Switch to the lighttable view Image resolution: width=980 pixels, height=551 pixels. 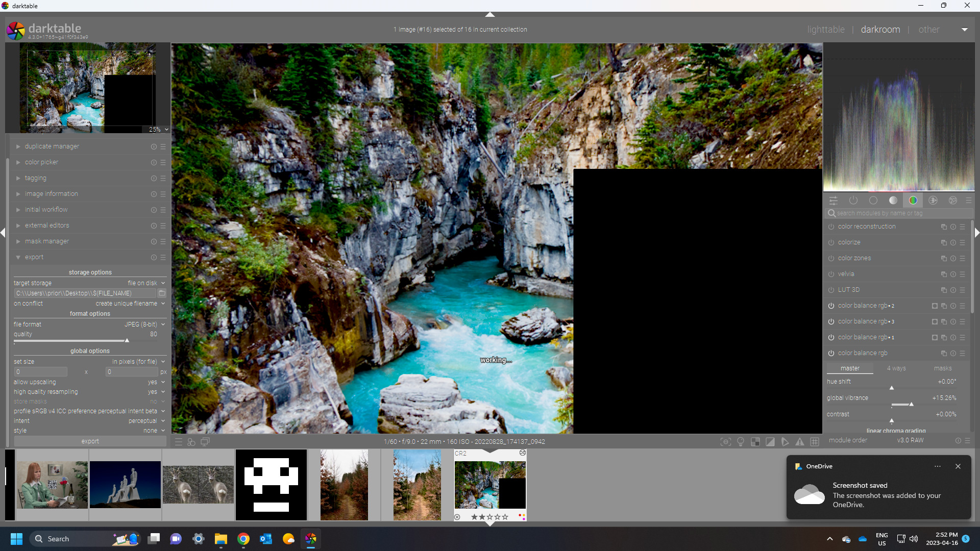point(825,30)
